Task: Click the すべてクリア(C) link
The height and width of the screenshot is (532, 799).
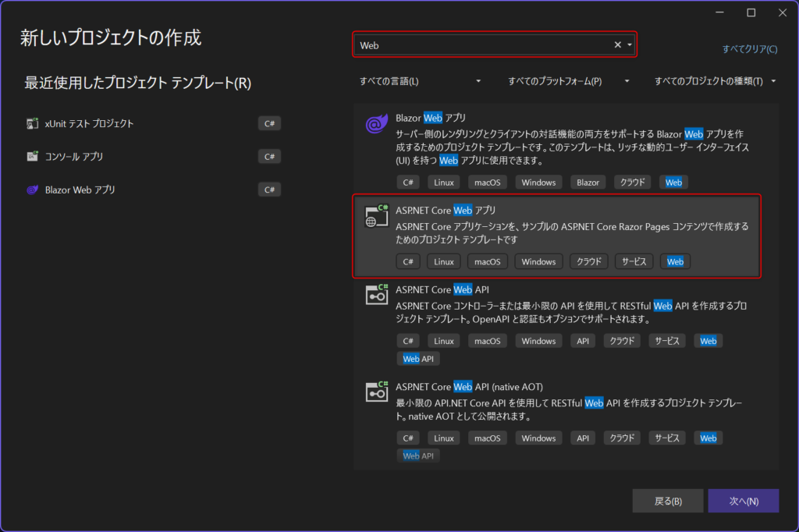Action: pos(750,49)
